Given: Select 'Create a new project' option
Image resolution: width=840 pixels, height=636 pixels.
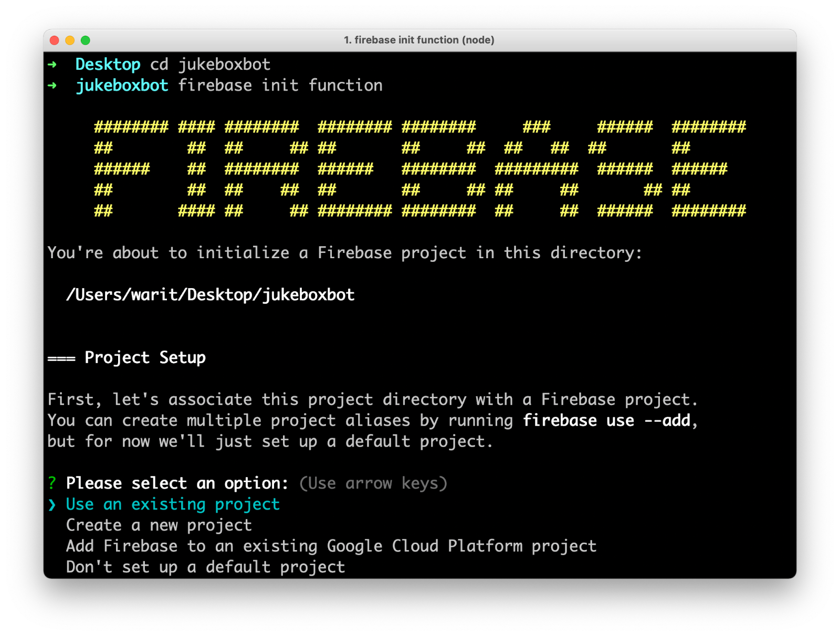Looking at the screenshot, I should click(x=159, y=525).
